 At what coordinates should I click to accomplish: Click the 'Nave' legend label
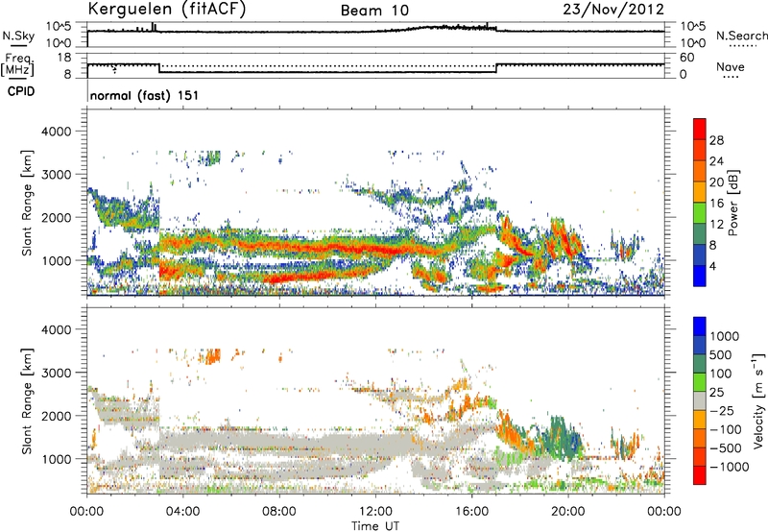click(x=731, y=67)
